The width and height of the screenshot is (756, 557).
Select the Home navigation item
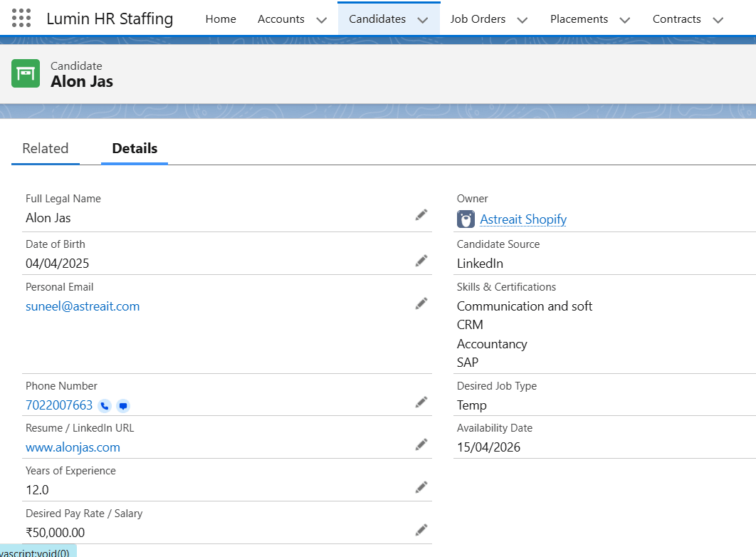[x=221, y=19]
